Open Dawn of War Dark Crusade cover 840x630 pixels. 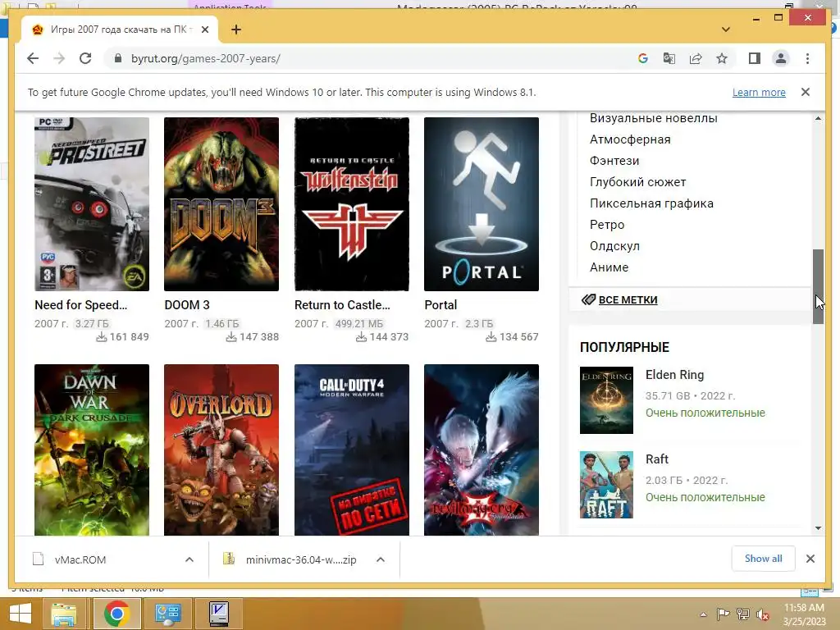pyautogui.click(x=92, y=450)
